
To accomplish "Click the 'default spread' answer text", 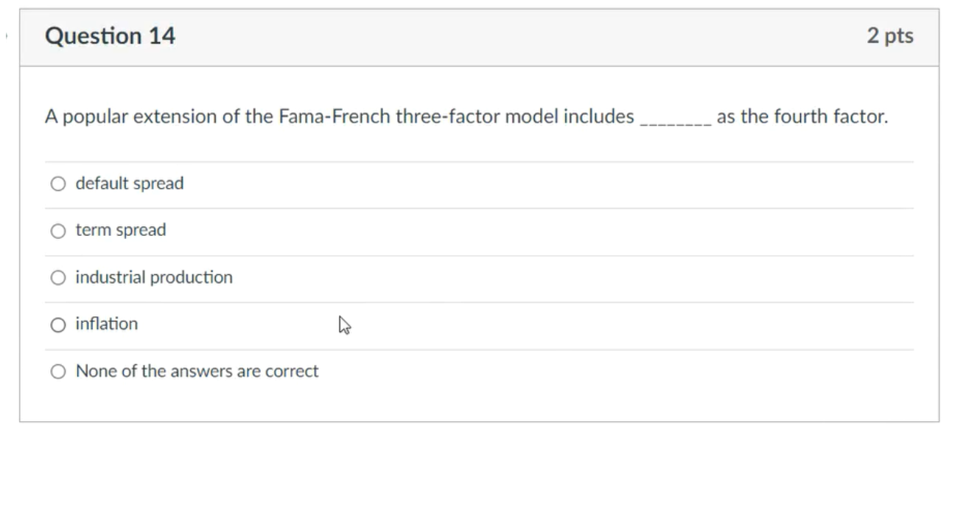I will point(129,184).
